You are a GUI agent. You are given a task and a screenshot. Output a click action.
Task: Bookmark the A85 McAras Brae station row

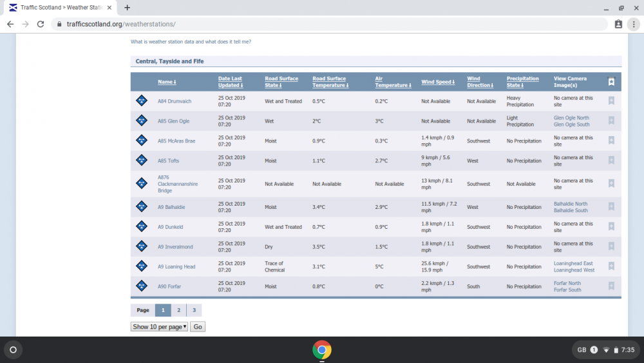(611, 140)
